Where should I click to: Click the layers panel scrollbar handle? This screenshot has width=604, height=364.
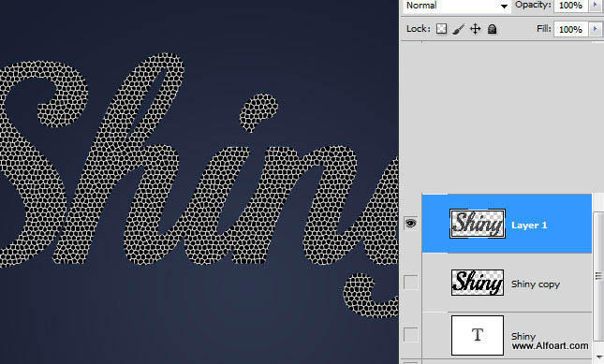(598, 276)
